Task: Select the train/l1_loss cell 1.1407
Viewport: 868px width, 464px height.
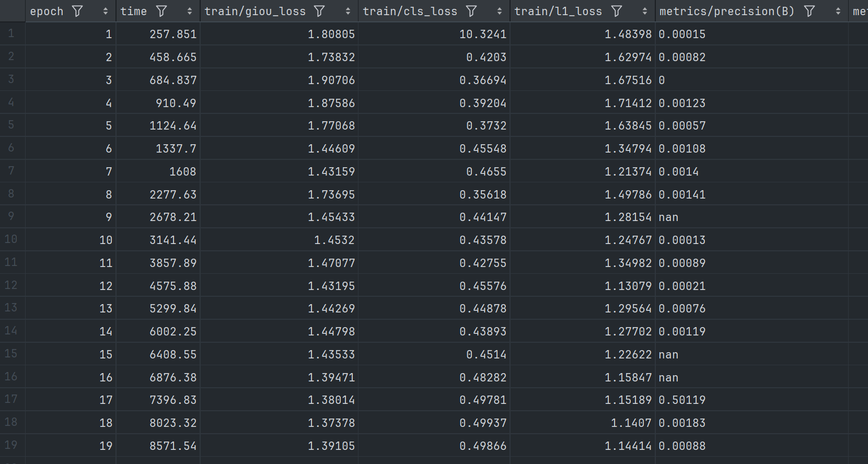Action: tap(631, 423)
